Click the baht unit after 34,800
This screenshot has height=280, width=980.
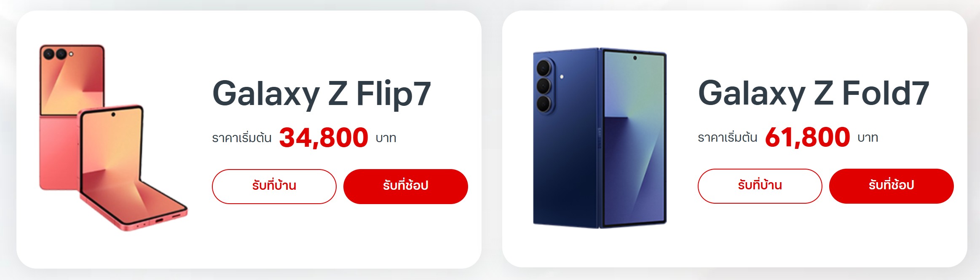(x=386, y=138)
